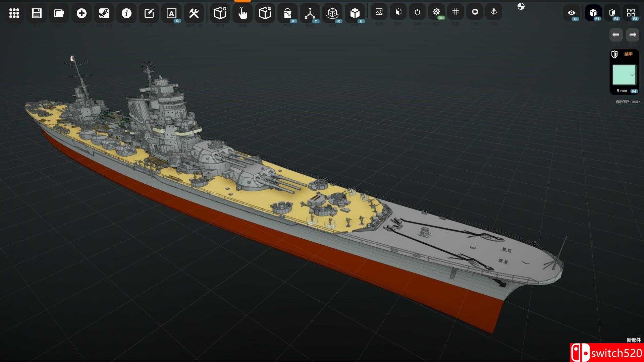
Task: Click the center of mass marker
Action: pyautogui.click(x=521, y=6)
